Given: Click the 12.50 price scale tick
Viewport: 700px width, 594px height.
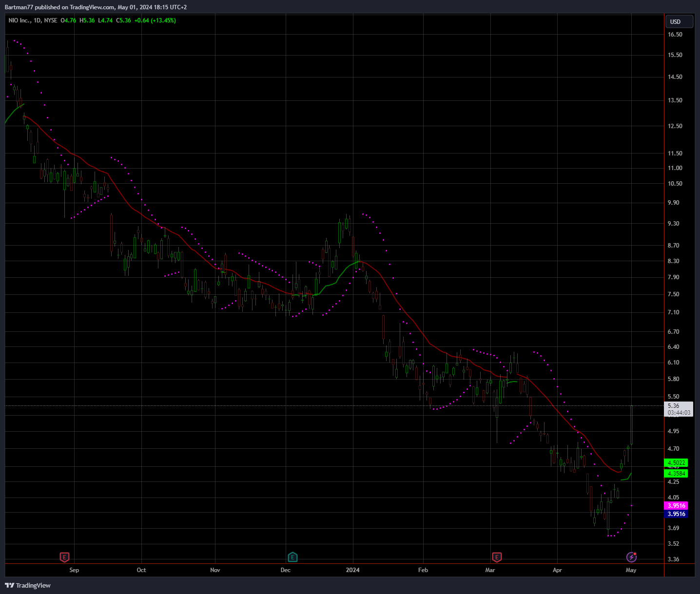Looking at the screenshot, I should click(675, 126).
